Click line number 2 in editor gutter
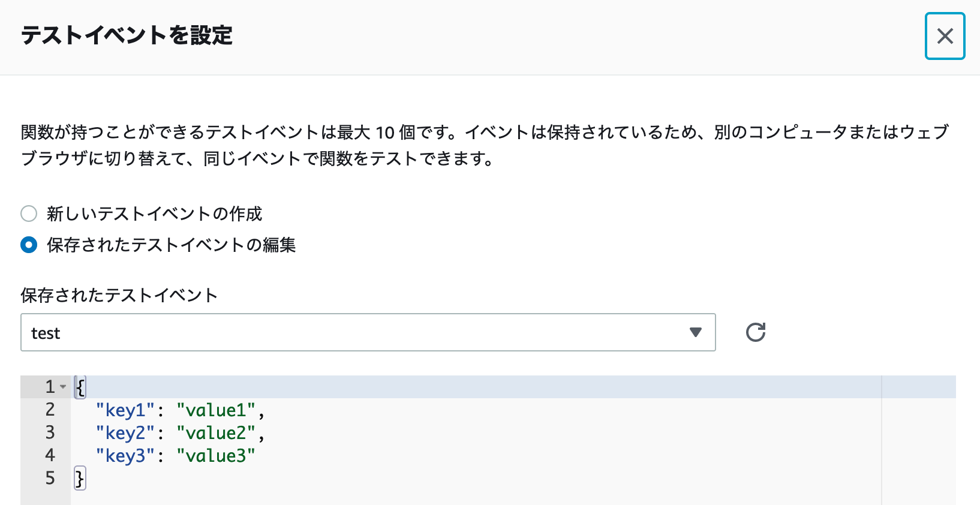Image resolution: width=980 pixels, height=505 pixels. click(x=50, y=410)
